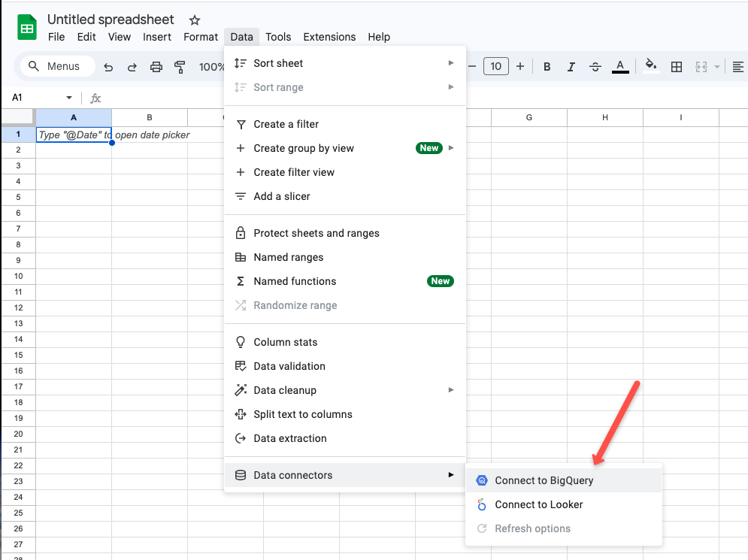Image resolution: width=748 pixels, height=560 pixels.
Task: Select column G header
Action: [529, 117]
